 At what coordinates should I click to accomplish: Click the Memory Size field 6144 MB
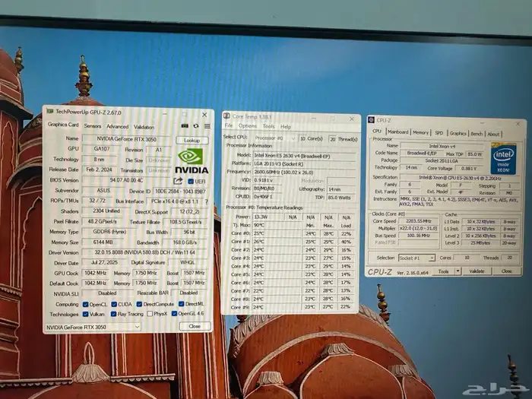[103, 242]
